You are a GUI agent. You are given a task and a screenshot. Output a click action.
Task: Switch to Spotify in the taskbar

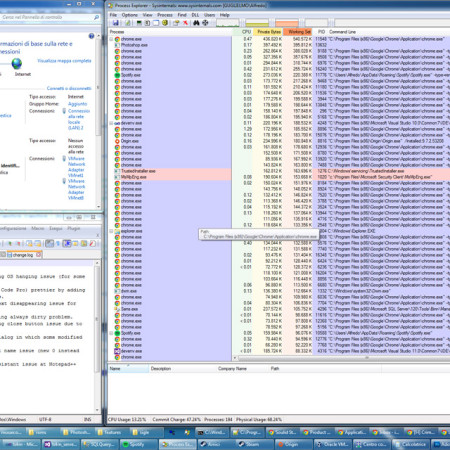tap(137, 444)
